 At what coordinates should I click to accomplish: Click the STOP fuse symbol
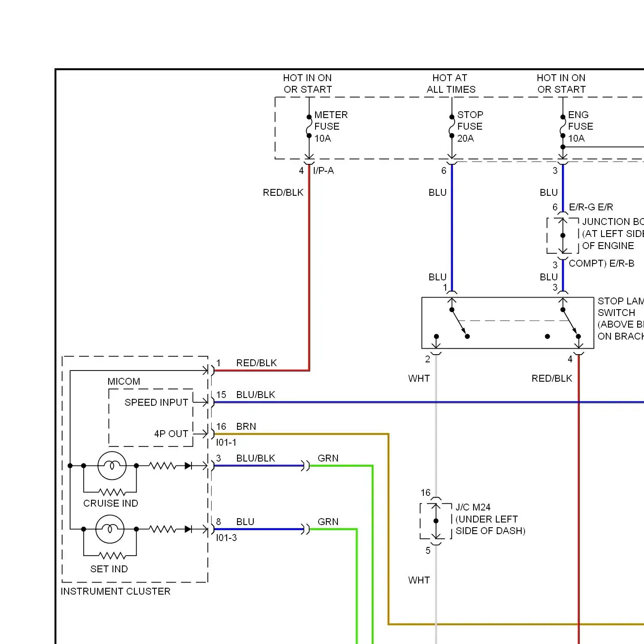tap(452, 126)
